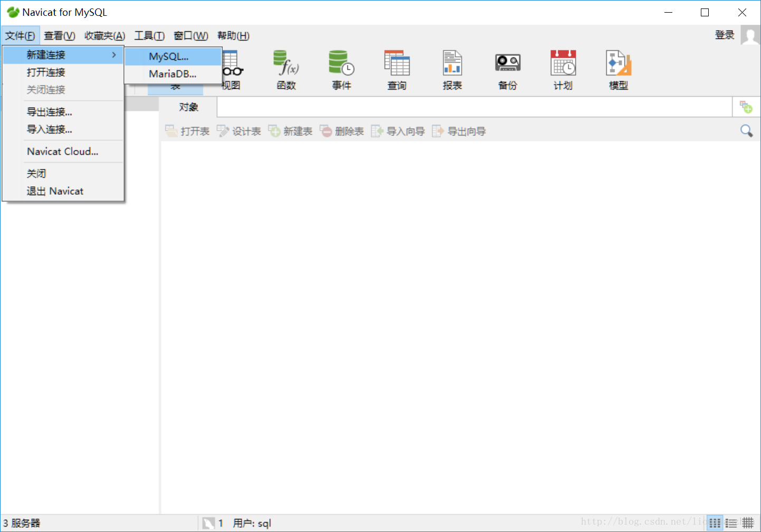The width and height of the screenshot is (761, 532).
Task: Open the 函数 (Function) toolbar icon
Action: tap(287, 70)
